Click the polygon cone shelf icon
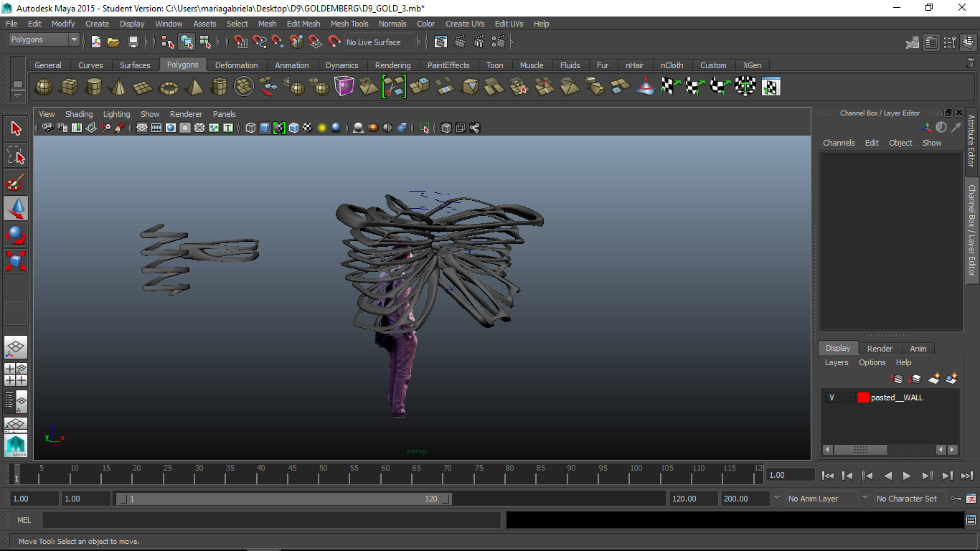This screenshot has height=551, width=980. (118, 87)
